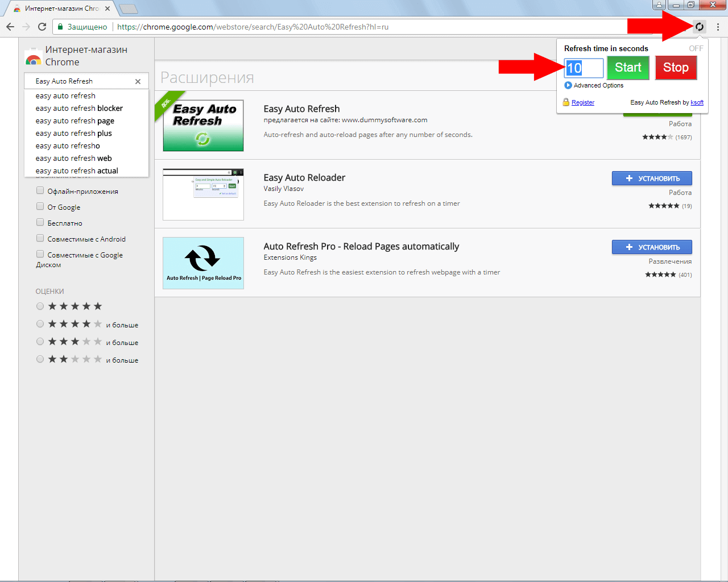Image resolution: width=728 pixels, height=582 pixels.
Task: Open the Register link
Action: [x=583, y=102]
